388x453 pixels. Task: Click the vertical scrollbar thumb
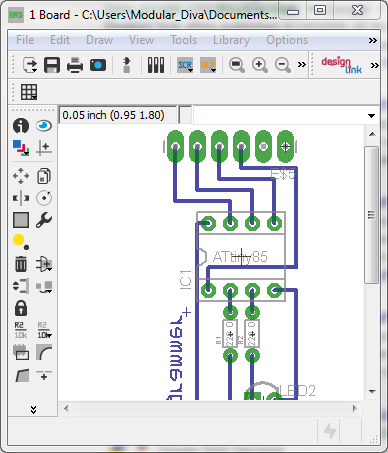372,215
